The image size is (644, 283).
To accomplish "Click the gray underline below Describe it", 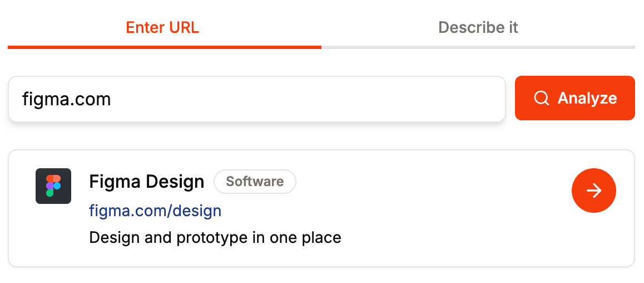I will 478,47.
